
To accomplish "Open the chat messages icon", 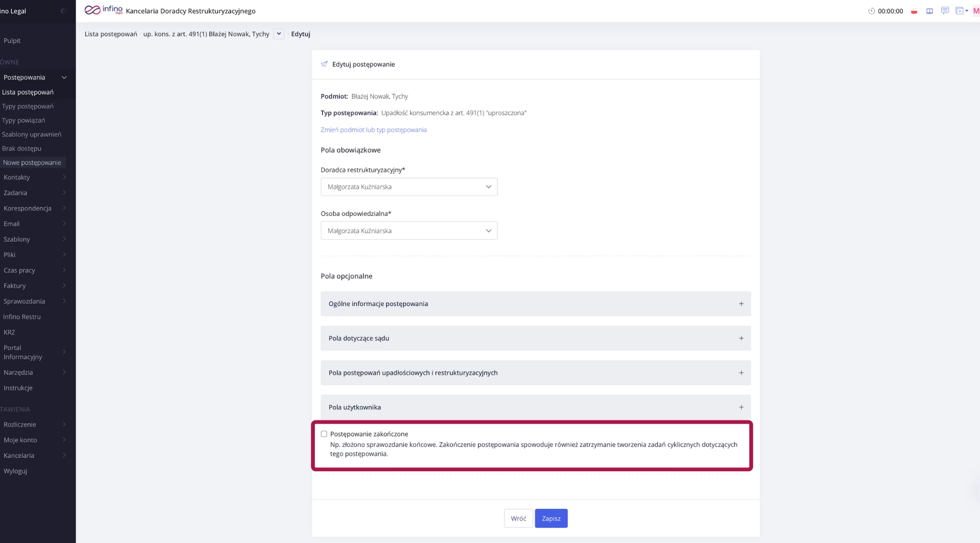I will coord(945,11).
